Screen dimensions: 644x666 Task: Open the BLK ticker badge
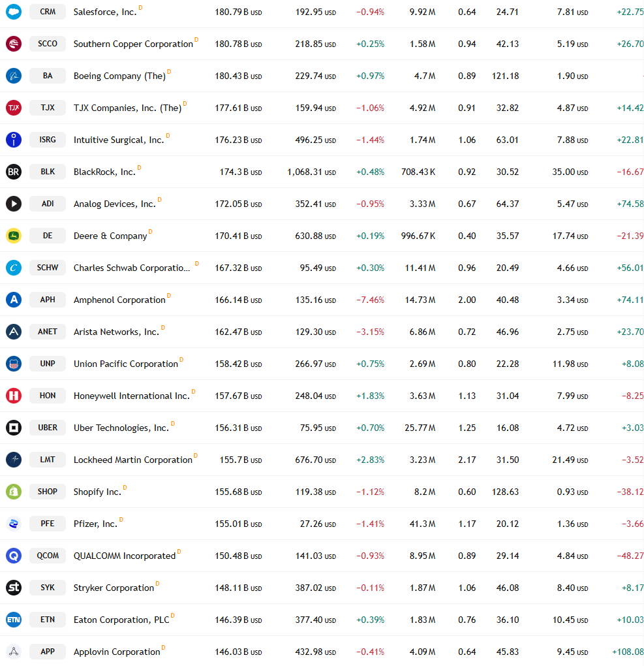(x=48, y=172)
